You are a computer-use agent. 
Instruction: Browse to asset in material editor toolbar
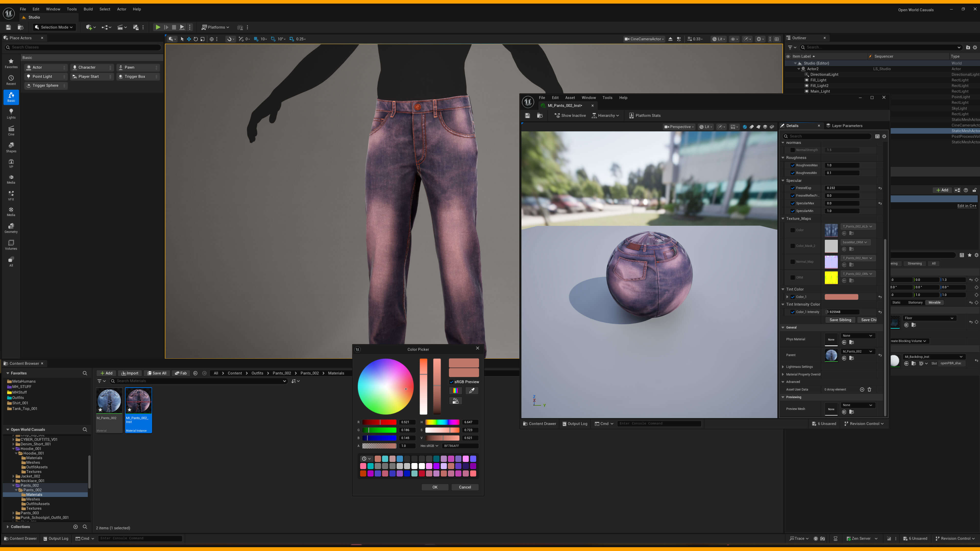pyautogui.click(x=540, y=116)
